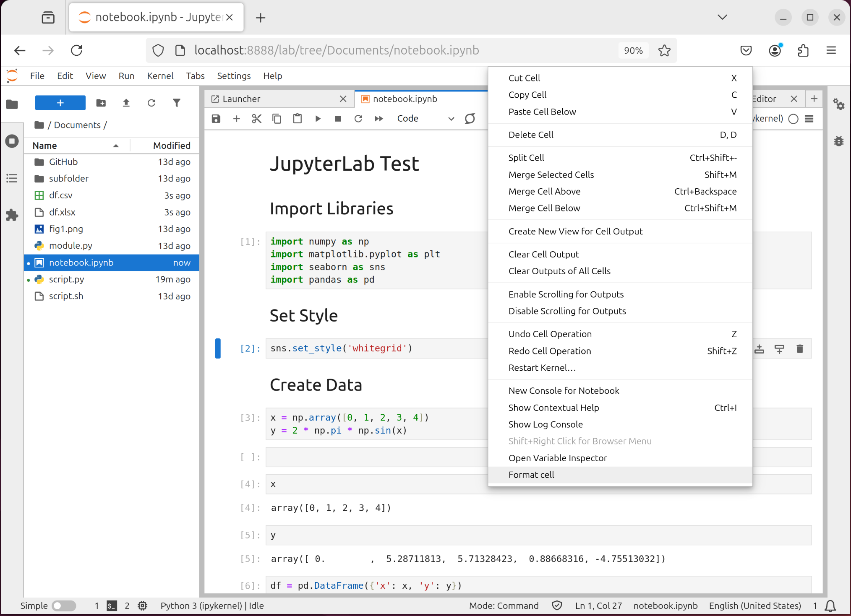
Task: Open the Extension Manager puzzle icon
Action: pyautogui.click(x=12, y=215)
